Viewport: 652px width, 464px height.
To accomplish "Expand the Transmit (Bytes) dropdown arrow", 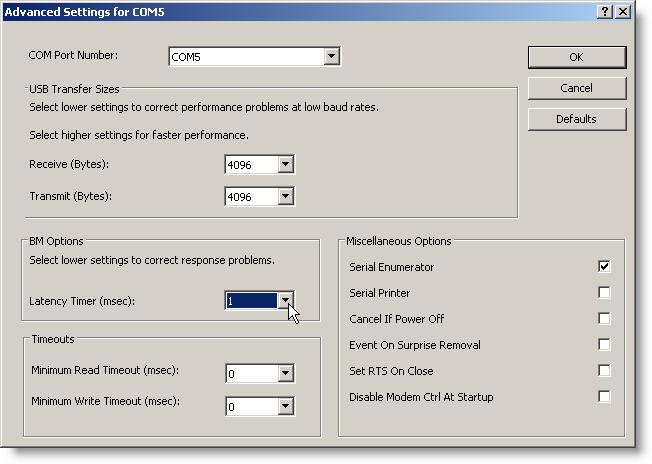I will [x=285, y=197].
